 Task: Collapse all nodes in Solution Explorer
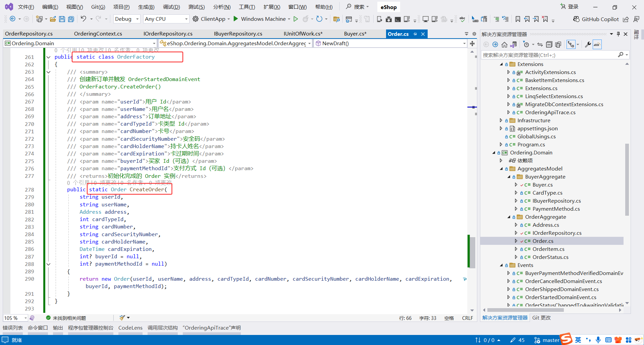549,45
